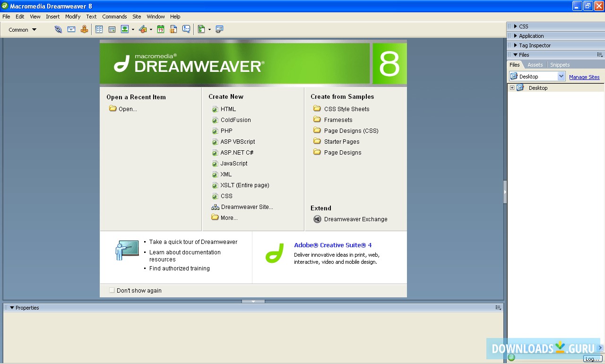Insert a Table using the toolbar icon
The width and height of the screenshot is (605, 364).
pos(99,29)
